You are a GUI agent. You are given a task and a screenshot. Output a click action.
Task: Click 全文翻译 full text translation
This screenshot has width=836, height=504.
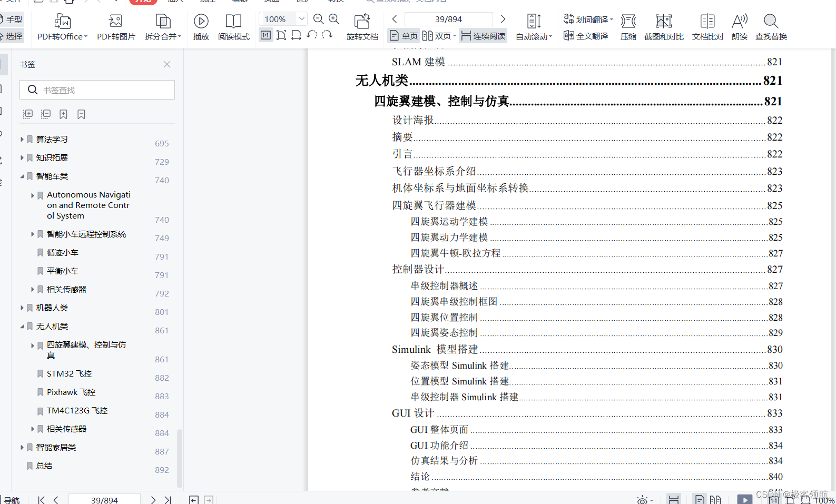586,36
